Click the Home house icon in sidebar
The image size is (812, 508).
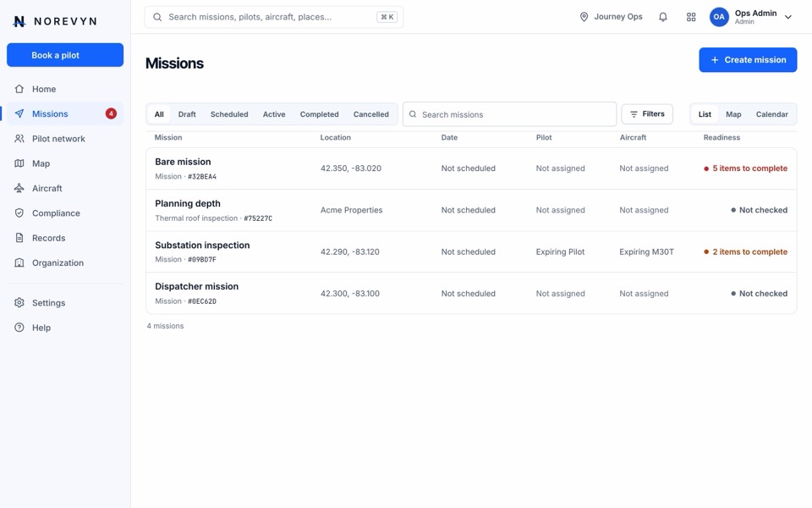tap(19, 89)
